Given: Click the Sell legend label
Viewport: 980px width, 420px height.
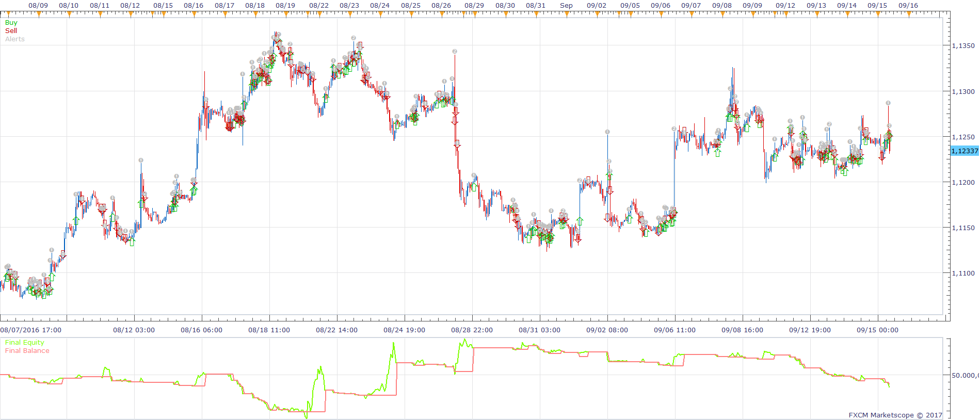Looking at the screenshot, I should coord(11,31).
